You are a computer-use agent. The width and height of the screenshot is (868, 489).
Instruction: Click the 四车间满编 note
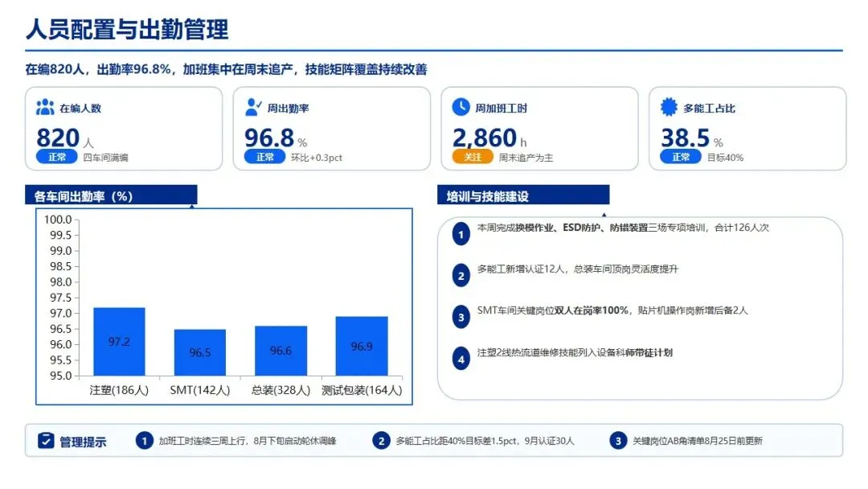(105, 158)
